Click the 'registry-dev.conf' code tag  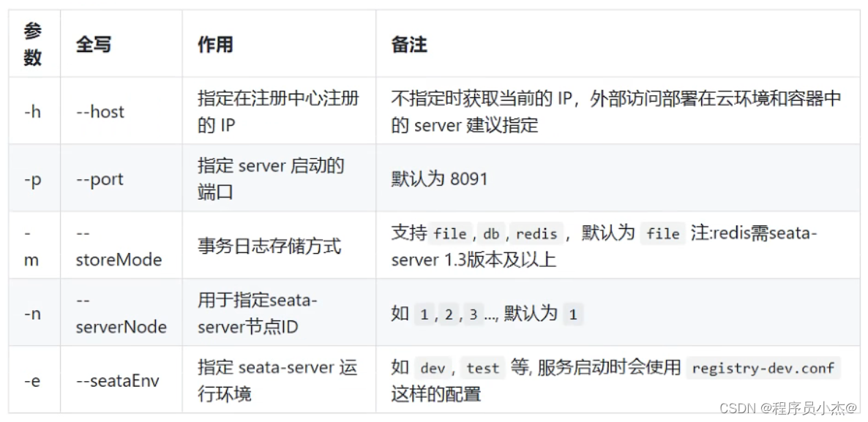click(763, 369)
